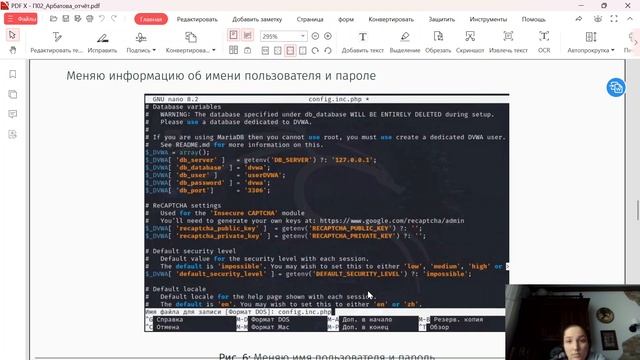
Task: Click the crown premium icon
Action: click(x=598, y=19)
